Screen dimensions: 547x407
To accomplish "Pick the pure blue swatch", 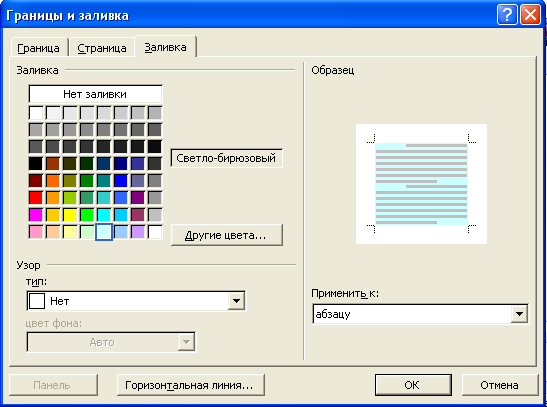I will click(121, 181).
